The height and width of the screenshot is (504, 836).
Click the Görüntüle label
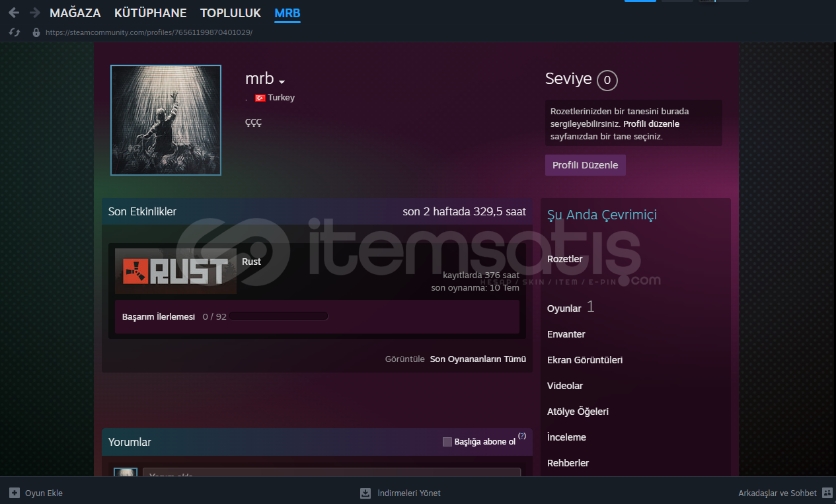point(405,359)
